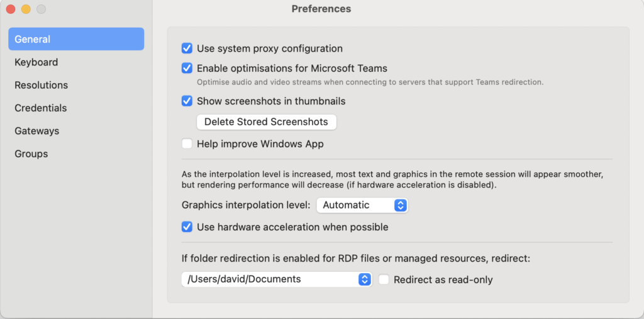Viewport: 644px width, 319px height.
Task: Check Redirect as read-only
Action: coord(384,280)
